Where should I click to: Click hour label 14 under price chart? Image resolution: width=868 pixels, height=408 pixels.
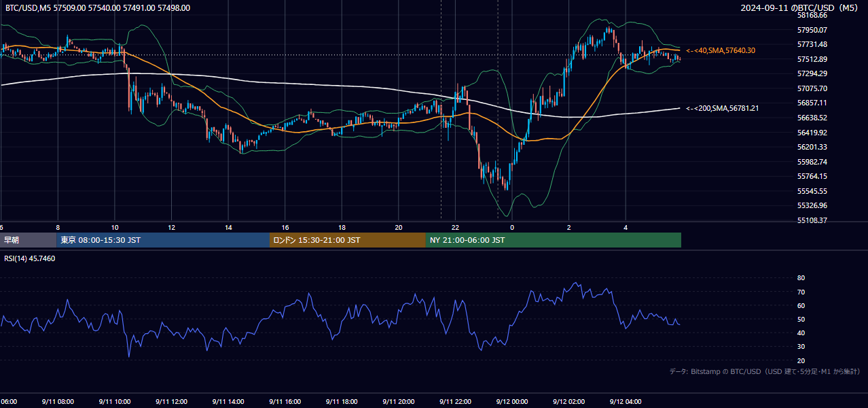(229, 228)
